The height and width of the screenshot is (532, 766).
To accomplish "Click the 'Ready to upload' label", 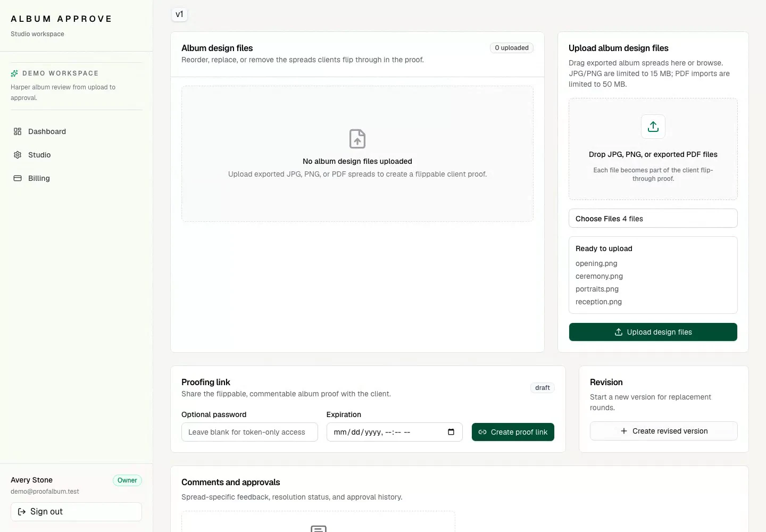I will click(x=604, y=248).
